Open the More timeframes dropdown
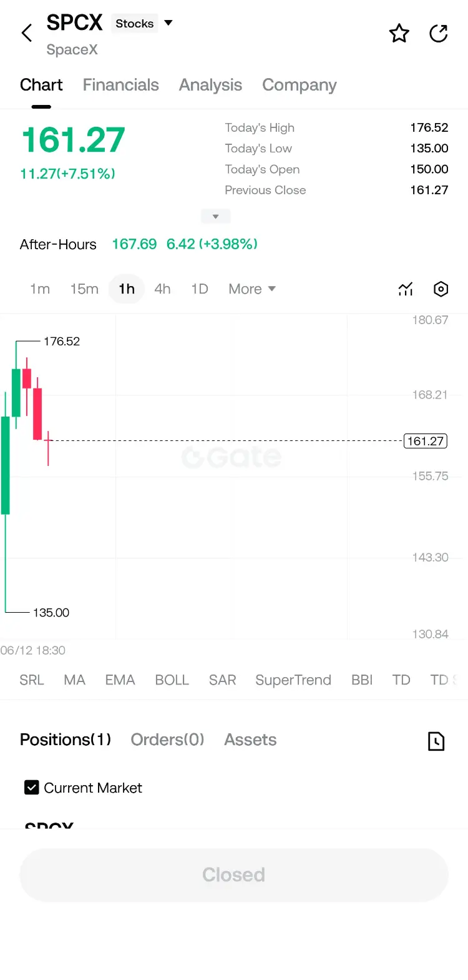This screenshot has height=980, width=468. (x=252, y=289)
